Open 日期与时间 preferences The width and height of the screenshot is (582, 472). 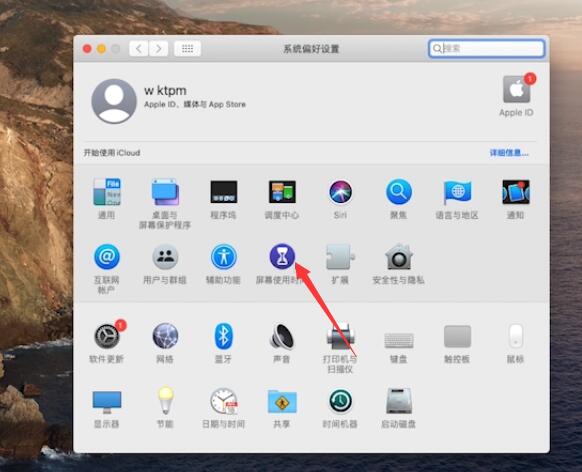(224, 401)
